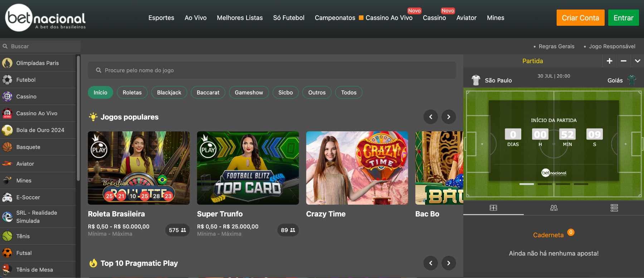The height and width of the screenshot is (278, 644).
Task: Open Melhores Listas in the top menu
Action: point(240,18)
